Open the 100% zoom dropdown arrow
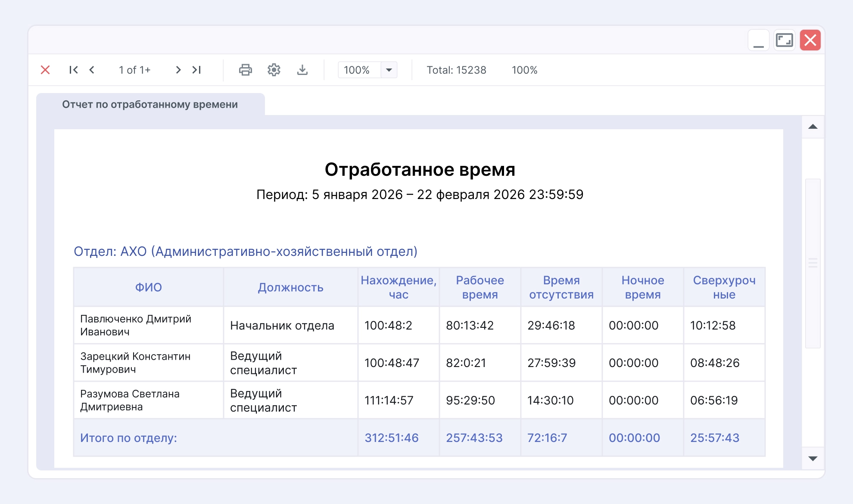Viewport: 853px width, 504px height. (389, 70)
